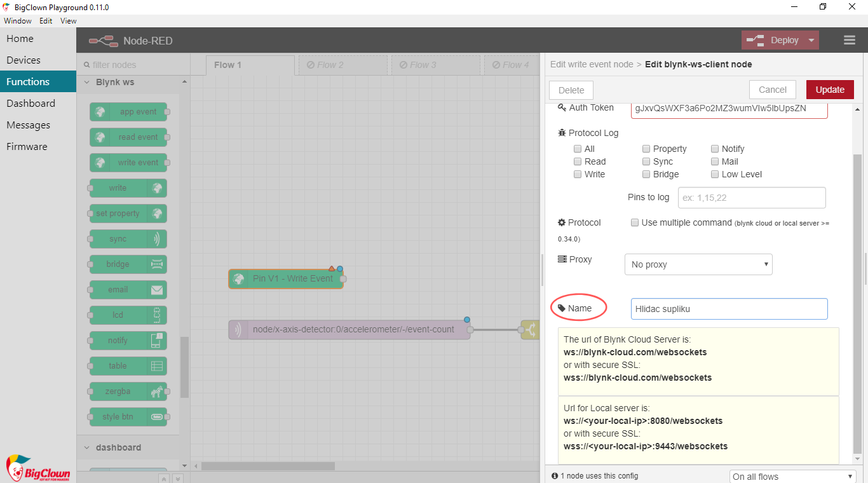
Task: Open the Proxy 'No proxy' dropdown
Action: (x=699, y=264)
